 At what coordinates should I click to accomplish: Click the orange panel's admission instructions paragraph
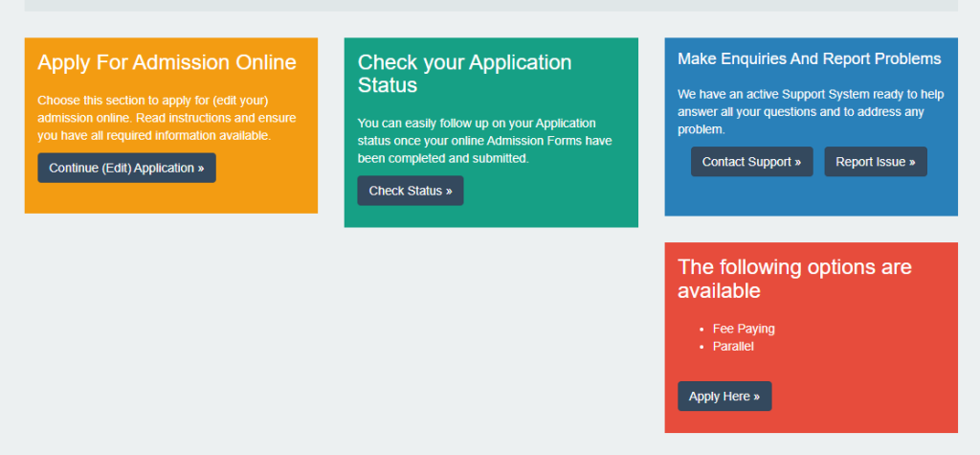(x=167, y=118)
